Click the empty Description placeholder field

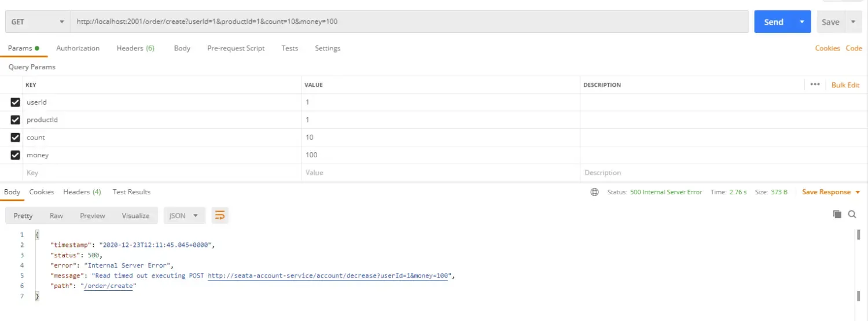[x=721, y=173]
